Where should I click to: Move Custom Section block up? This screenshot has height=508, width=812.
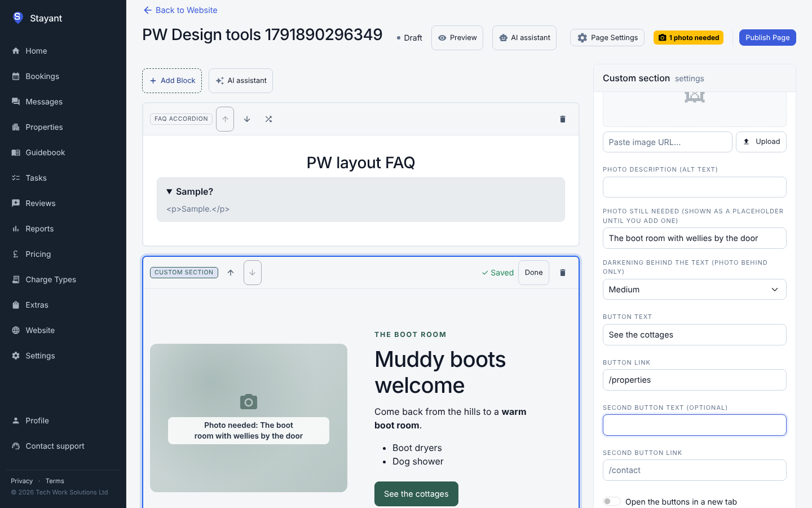pyautogui.click(x=231, y=273)
